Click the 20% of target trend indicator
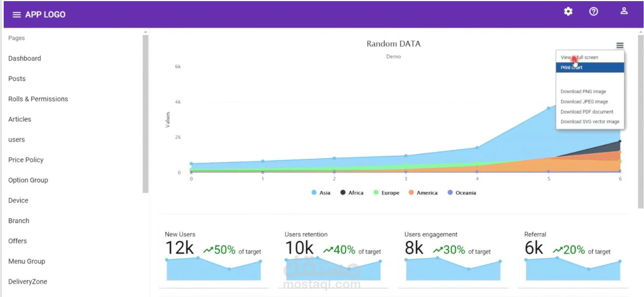Image resolution: width=644 pixels, height=297 pixels. pyautogui.click(x=582, y=250)
